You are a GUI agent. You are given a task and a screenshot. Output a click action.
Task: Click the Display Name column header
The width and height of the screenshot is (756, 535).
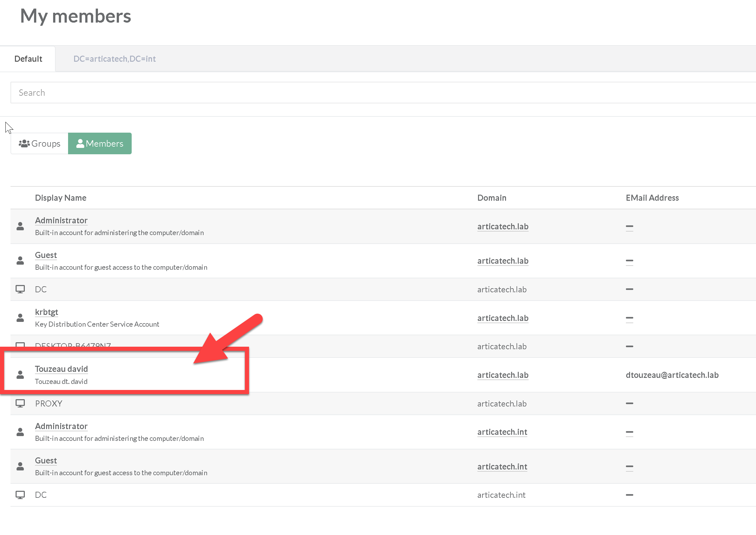point(61,198)
